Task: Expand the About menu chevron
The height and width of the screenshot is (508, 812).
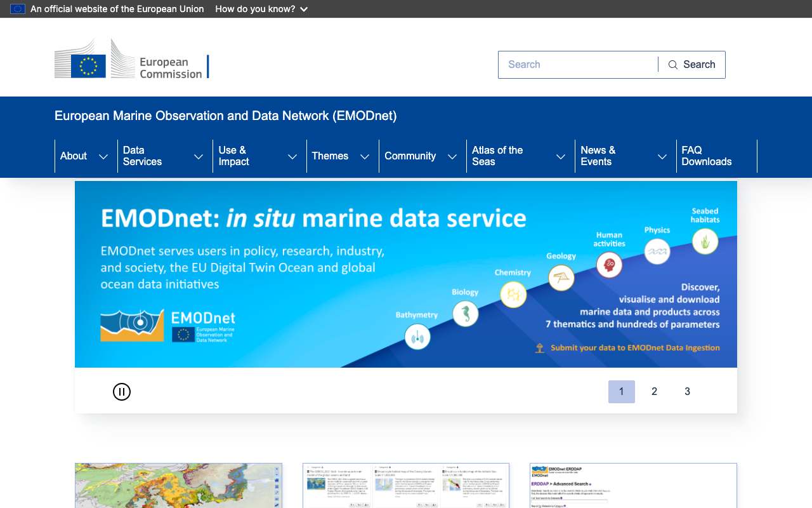Action: pos(103,157)
